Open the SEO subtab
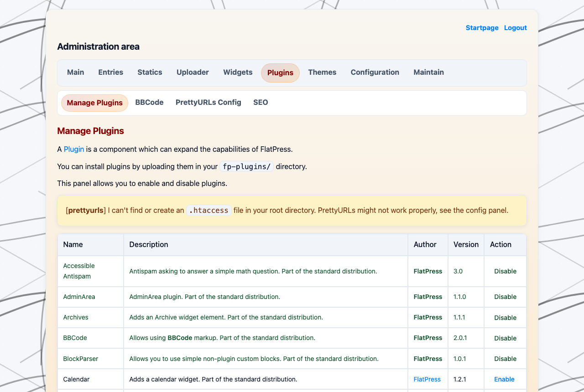 [x=261, y=103]
